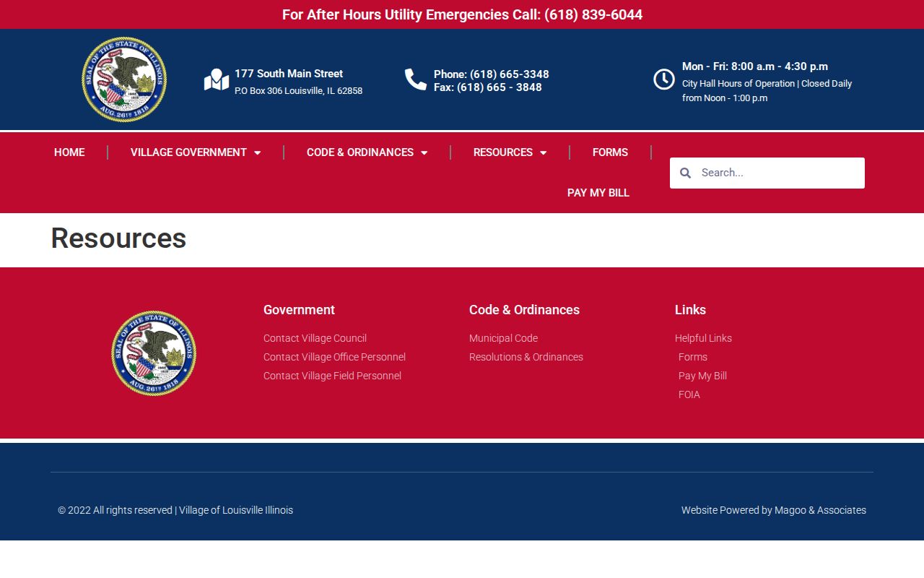
Task: Expand the Code & Ordinances dropdown arrow
Action: (x=424, y=152)
